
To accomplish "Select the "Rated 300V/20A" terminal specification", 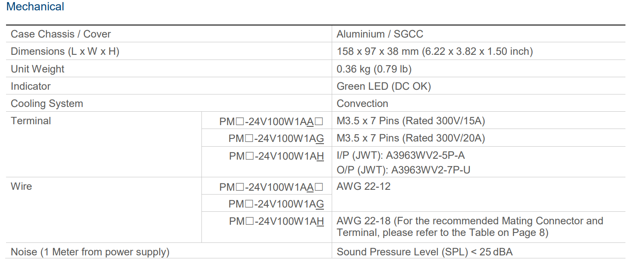I will pyautogui.click(x=444, y=138).
